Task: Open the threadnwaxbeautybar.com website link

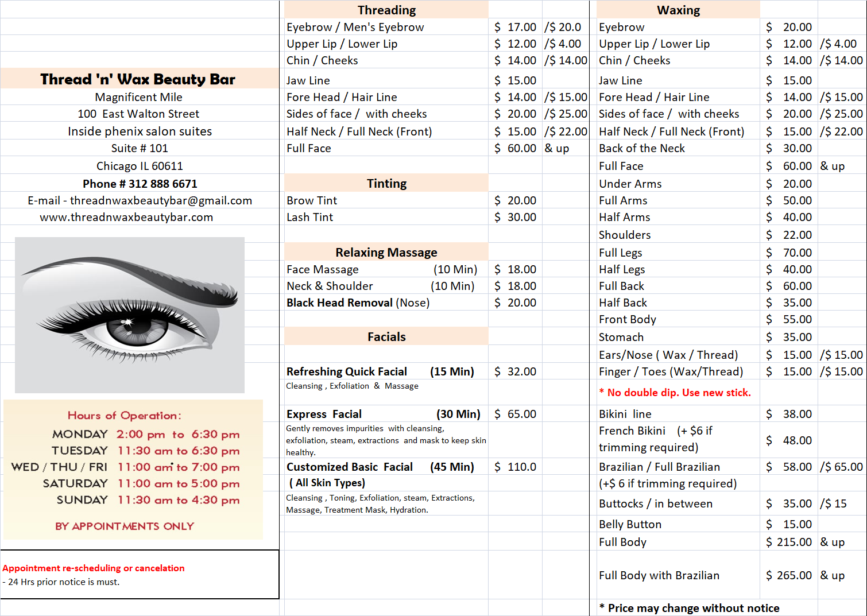Action: (126, 218)
